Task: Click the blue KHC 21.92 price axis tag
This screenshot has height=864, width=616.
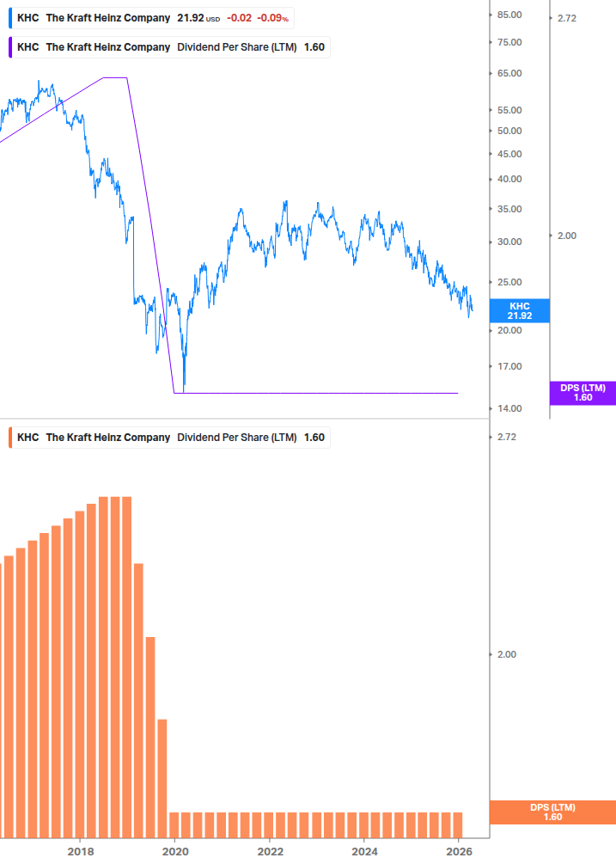Action: (520, 310)
